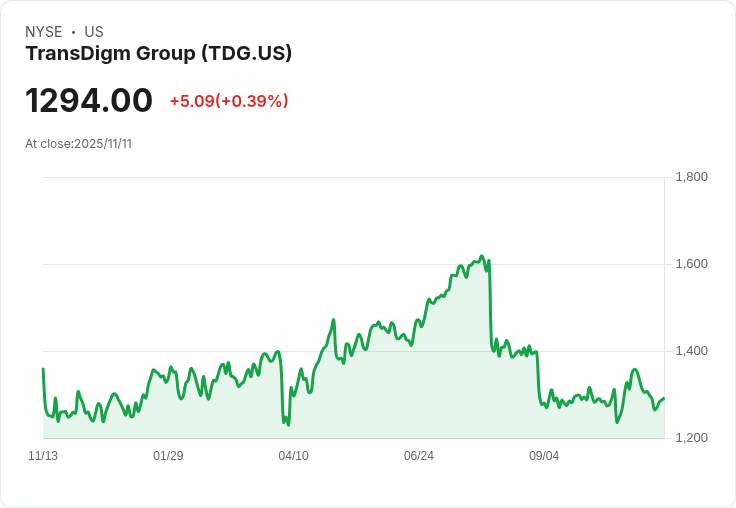Click the 04/10 date axis label
Viewport: 736px width, 508px height.
[293, 456]
